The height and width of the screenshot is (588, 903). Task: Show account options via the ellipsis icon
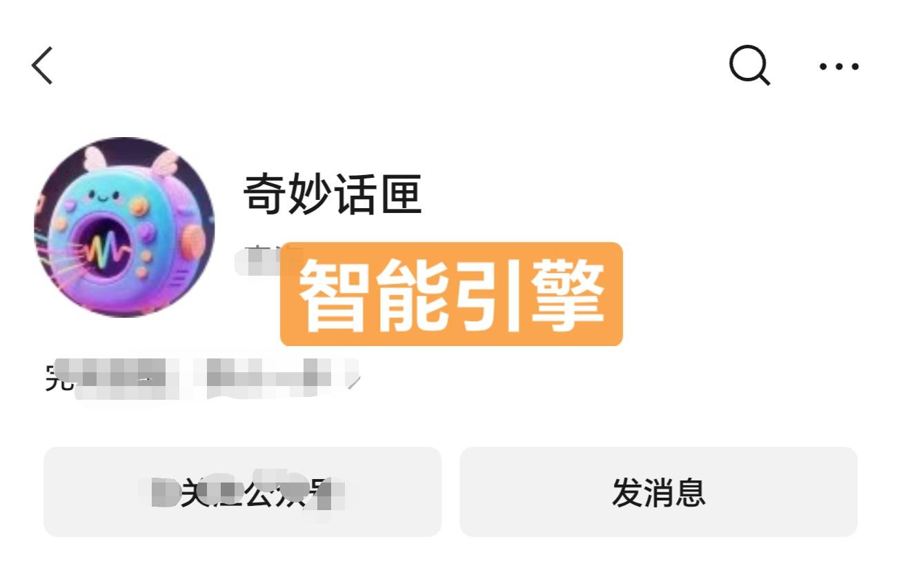(839, 66)
